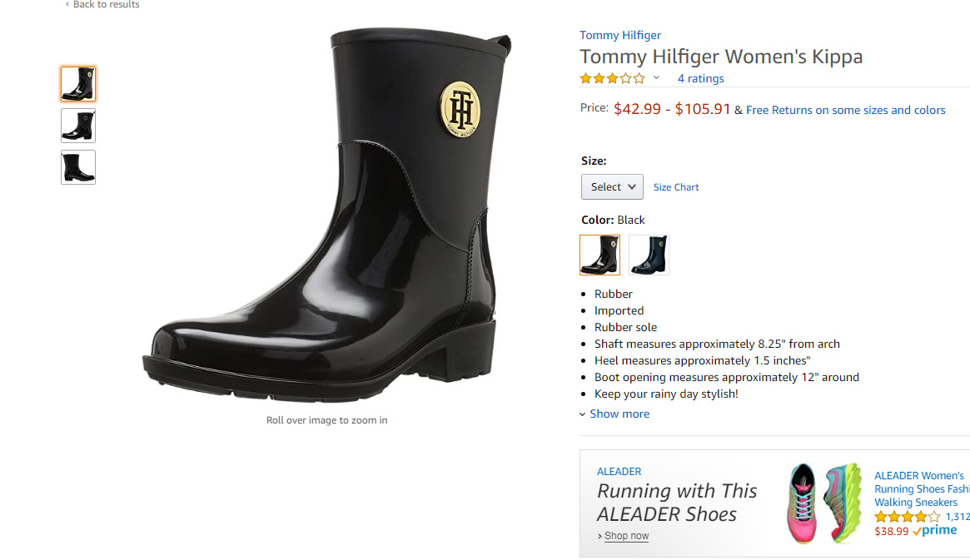Screen dimensions: 970x560
Task: Click the main boot product image
Action: [x=326, y=218]
